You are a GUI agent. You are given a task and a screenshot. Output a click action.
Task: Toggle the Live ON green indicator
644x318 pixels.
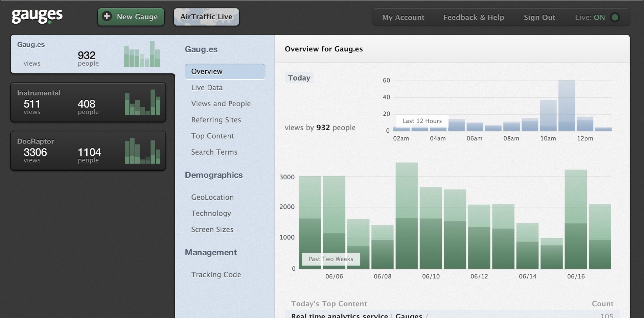tap(615, 17)
